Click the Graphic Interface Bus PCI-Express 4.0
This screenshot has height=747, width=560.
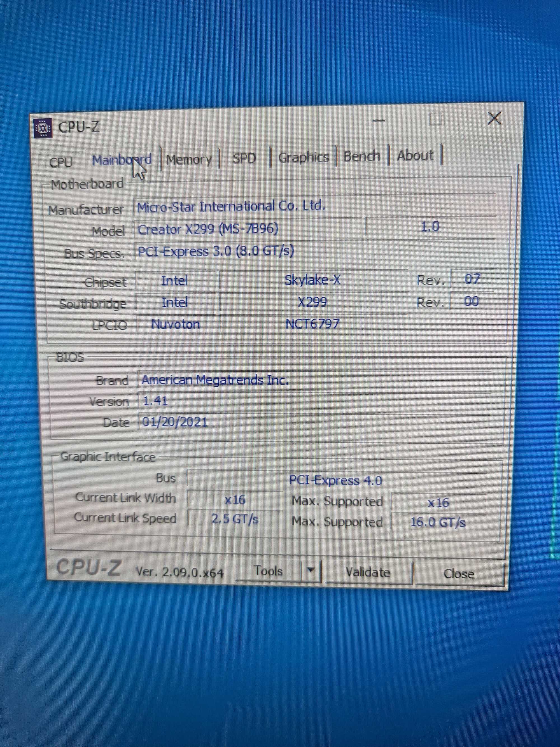click(336, 480)
